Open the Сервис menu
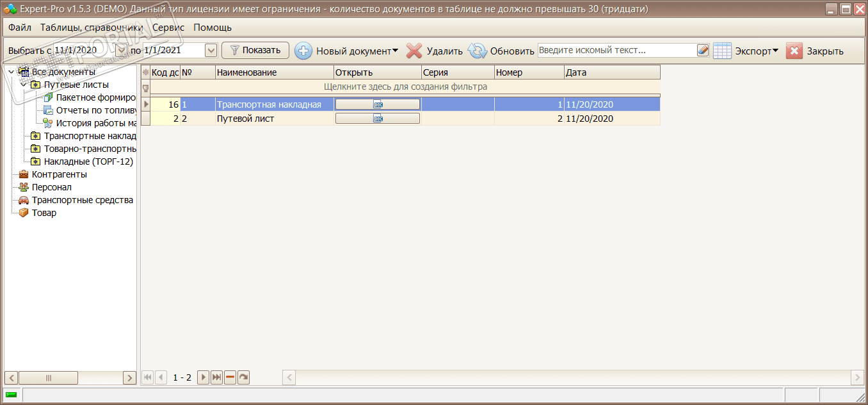Image resolution: width=868 pixels, height=405 pixels. click(x=168, y=28)
